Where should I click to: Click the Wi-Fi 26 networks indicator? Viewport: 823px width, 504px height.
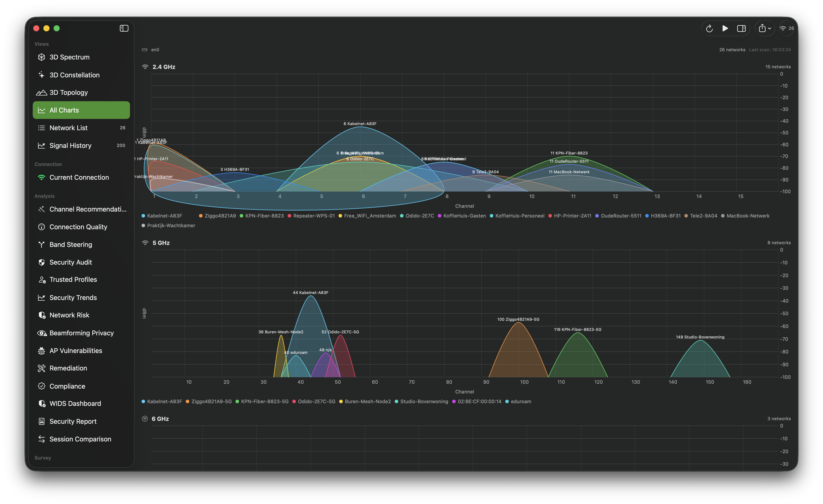coord(787,28)
